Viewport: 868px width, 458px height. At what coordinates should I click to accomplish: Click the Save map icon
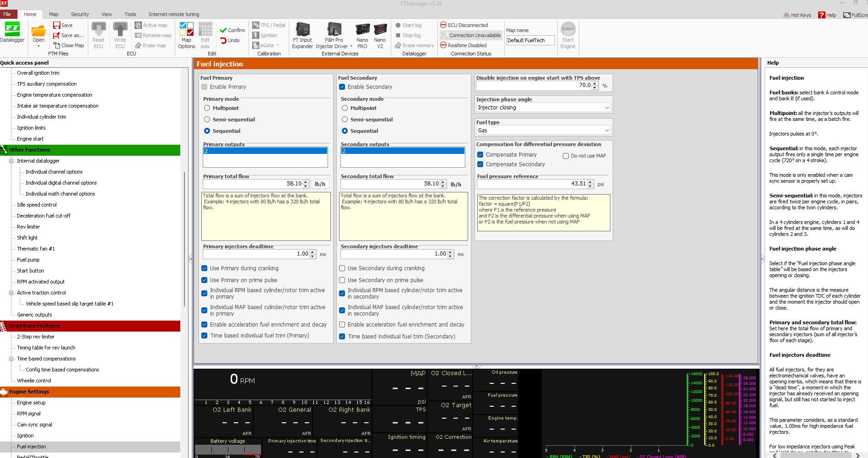(57, 25)
